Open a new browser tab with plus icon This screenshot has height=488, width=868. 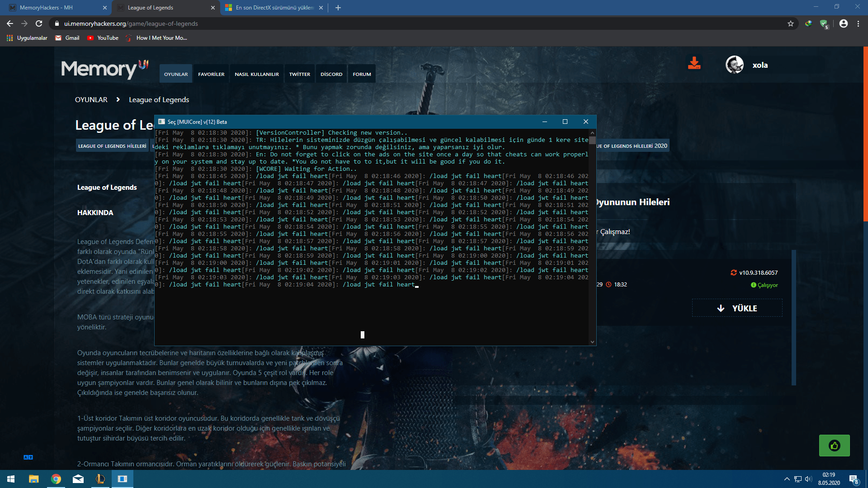click(338, 8)
